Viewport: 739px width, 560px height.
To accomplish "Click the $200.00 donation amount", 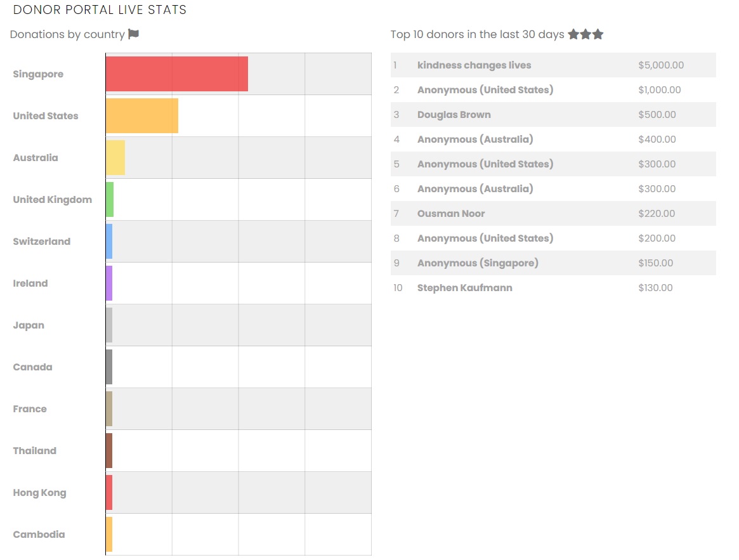I will (x=657, y=238).
